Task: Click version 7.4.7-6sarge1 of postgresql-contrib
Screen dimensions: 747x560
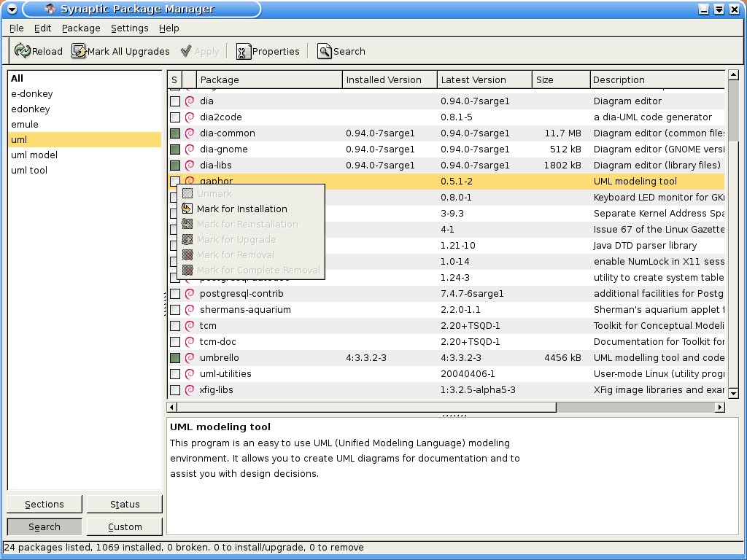Action: 472,294
